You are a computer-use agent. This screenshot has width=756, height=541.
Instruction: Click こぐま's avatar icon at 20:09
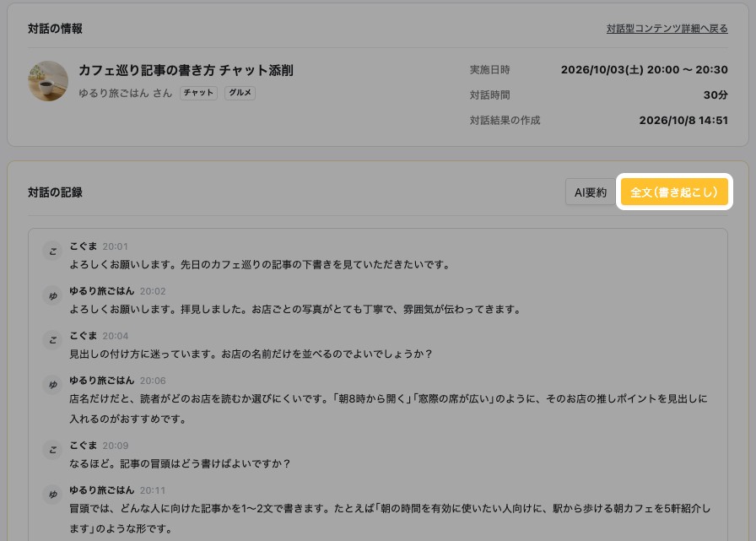[x=52, y=450]
